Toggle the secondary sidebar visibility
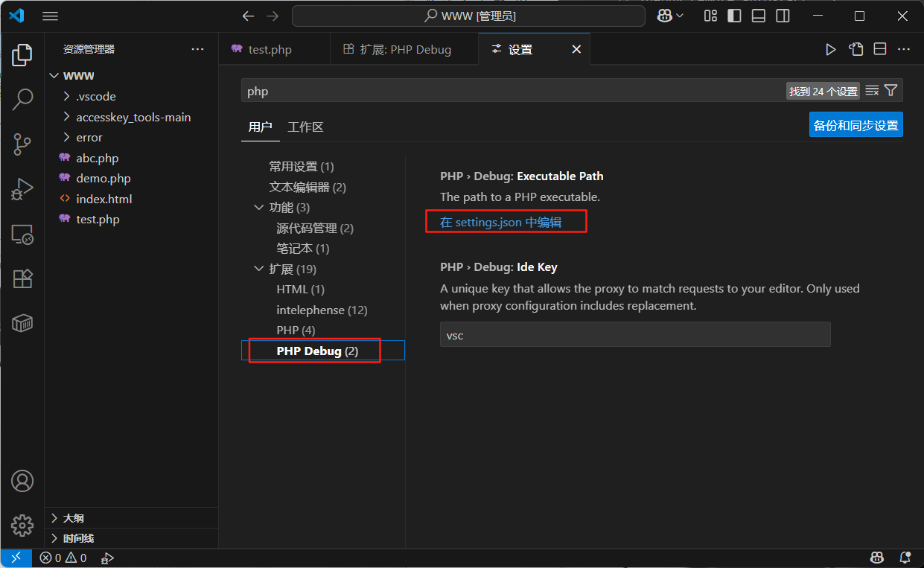Screen dimensions: 924x568 (x=783, y=16)
